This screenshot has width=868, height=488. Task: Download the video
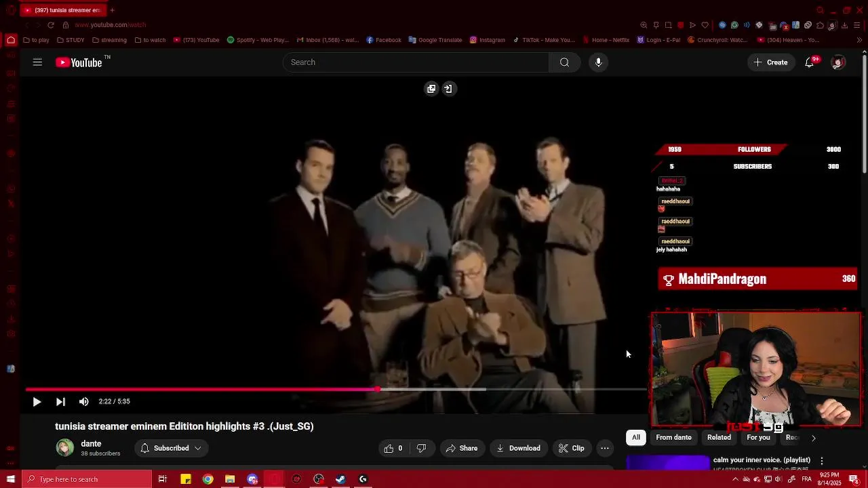tap(518, 448)
